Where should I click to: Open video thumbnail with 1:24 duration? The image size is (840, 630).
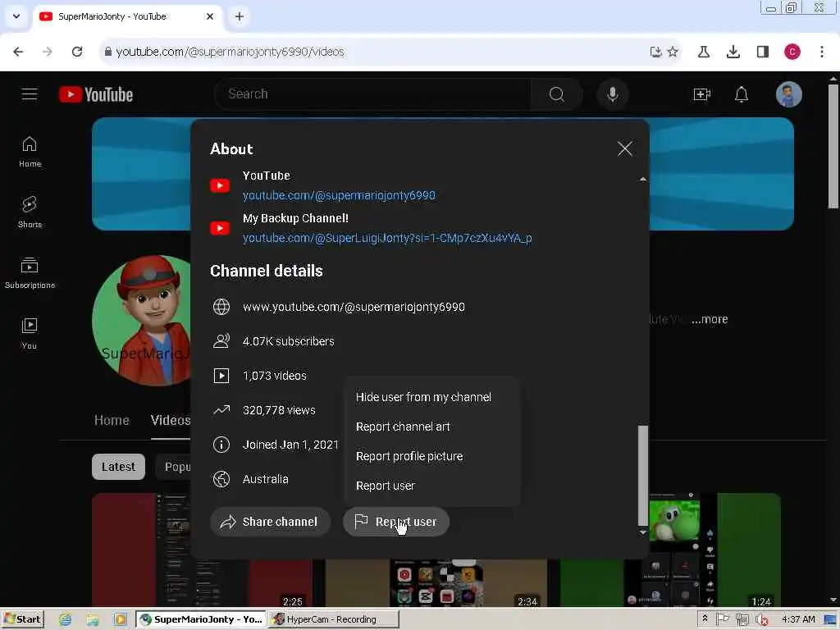click(669, 550)
